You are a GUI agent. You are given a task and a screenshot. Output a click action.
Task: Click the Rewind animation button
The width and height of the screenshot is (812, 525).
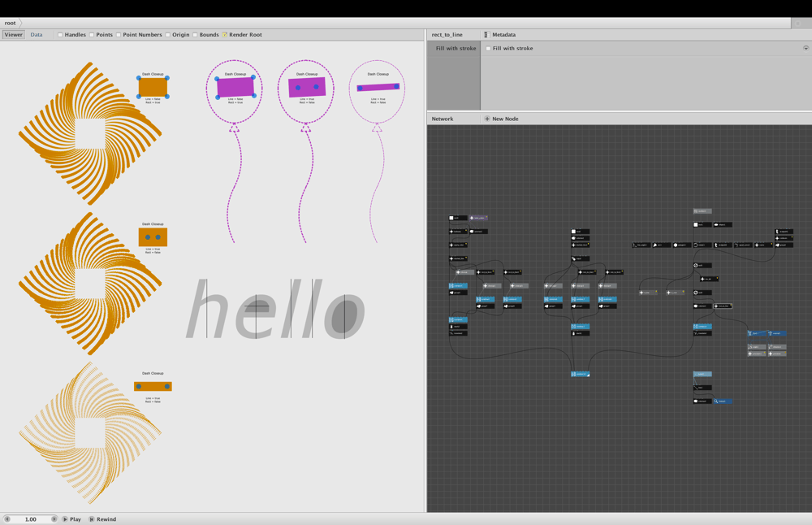102,518
